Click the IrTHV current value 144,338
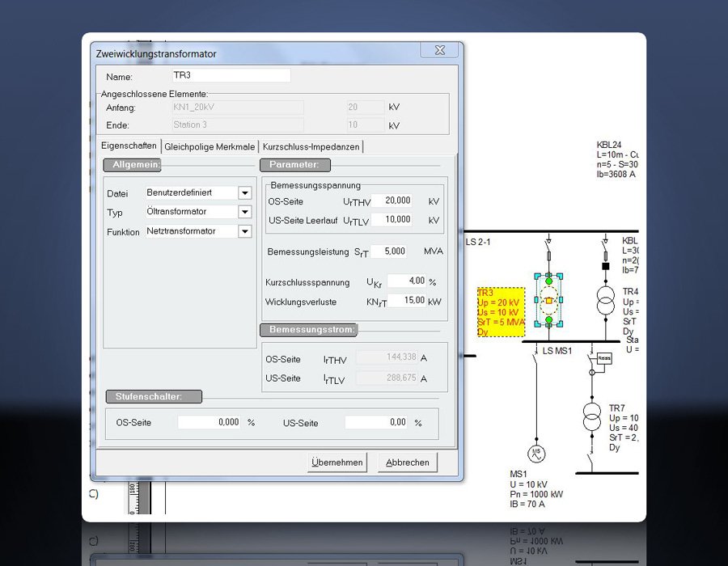 click(x=387, y=357)
